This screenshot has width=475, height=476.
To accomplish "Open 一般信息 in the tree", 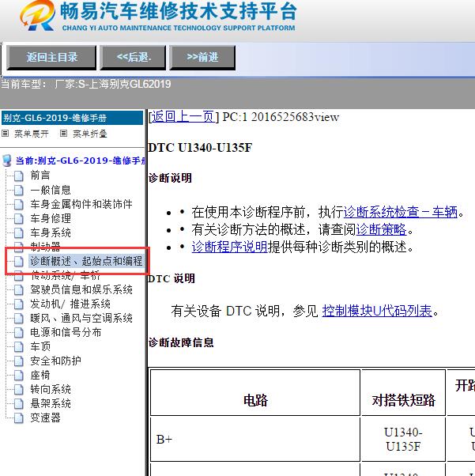I will pyautogui.click(x=51, y=190).
